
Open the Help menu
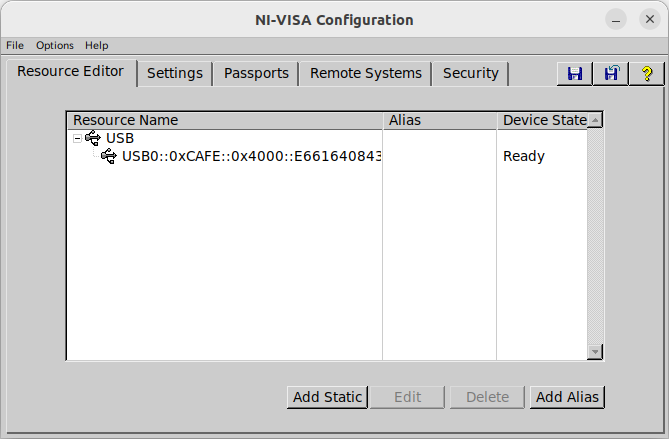96,45
